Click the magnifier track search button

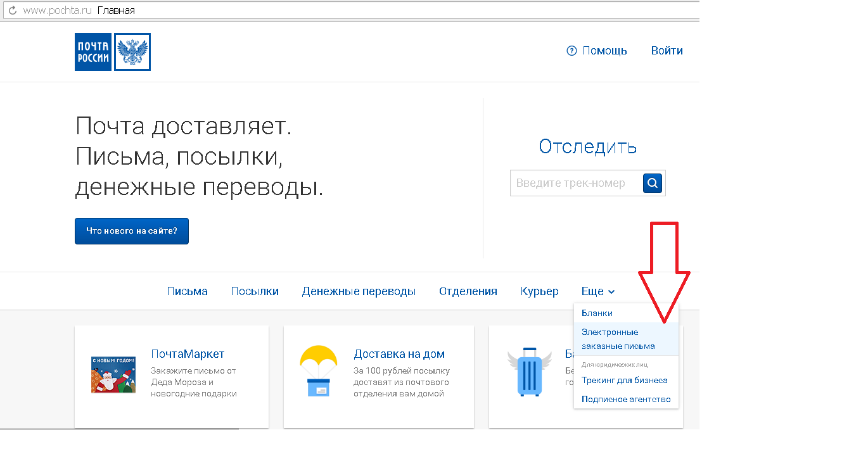pos(653,184)
